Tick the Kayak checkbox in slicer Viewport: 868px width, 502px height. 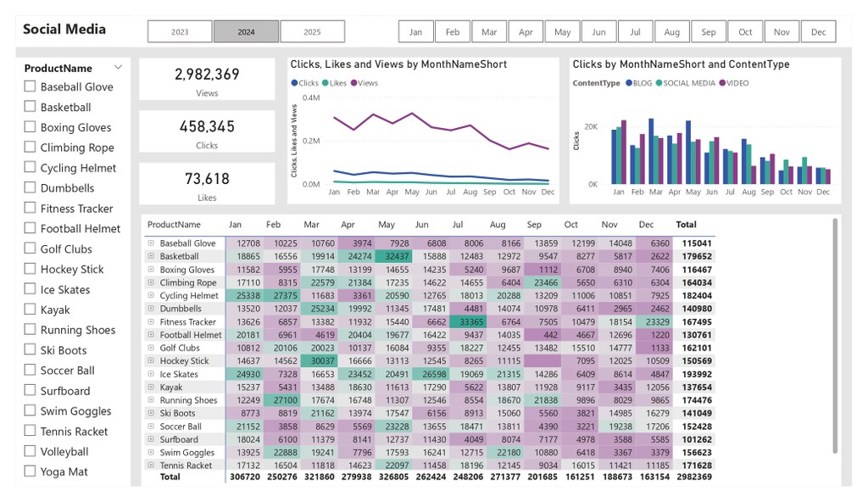tap(30, 310)
